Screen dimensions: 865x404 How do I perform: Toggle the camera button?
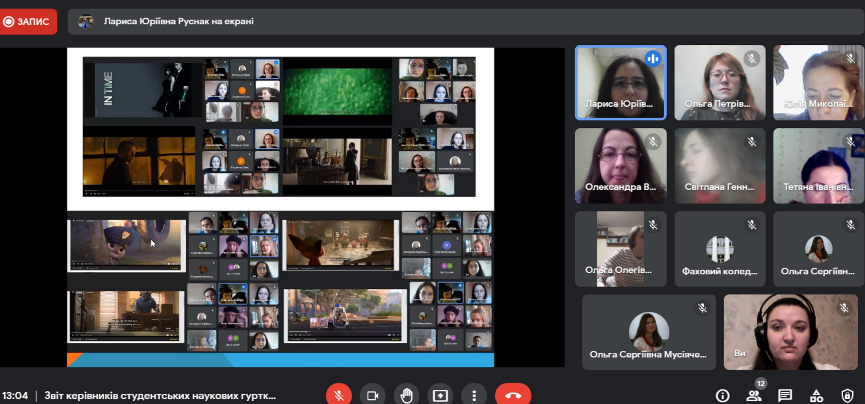click(x=372, y=395)
